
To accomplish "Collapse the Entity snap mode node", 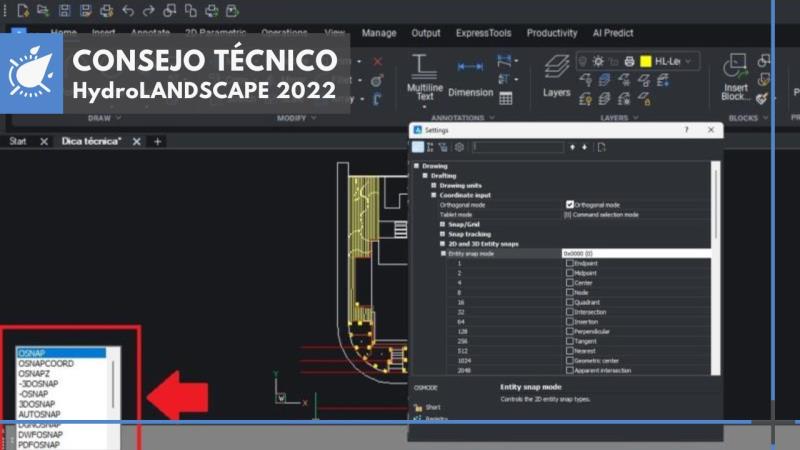I will pyautogui.click(x=443, y=253).
